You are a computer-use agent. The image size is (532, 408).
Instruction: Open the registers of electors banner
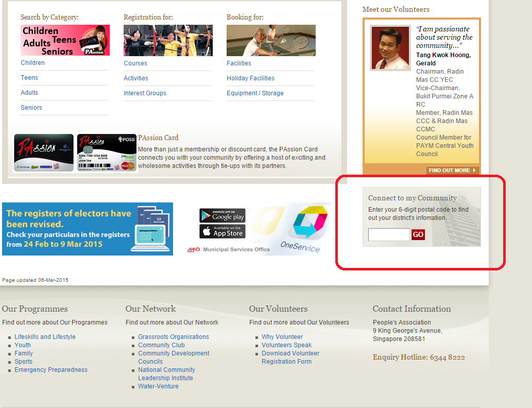[88, 229]
